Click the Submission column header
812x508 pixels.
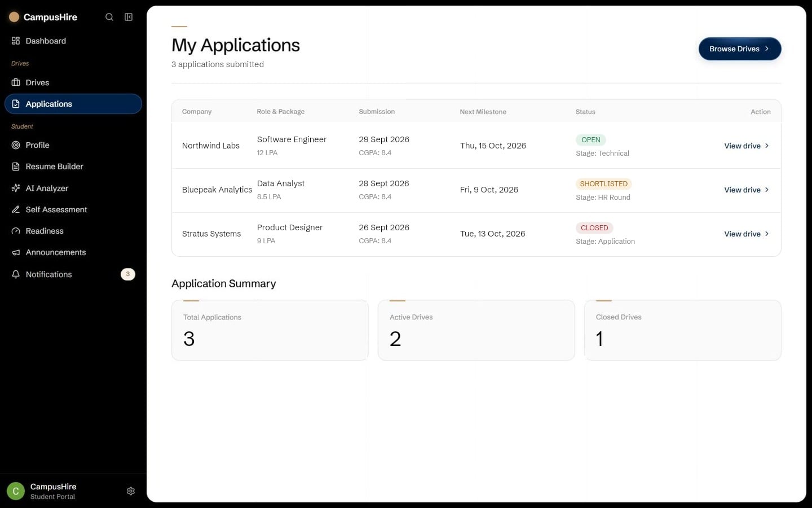pos(377,112)
